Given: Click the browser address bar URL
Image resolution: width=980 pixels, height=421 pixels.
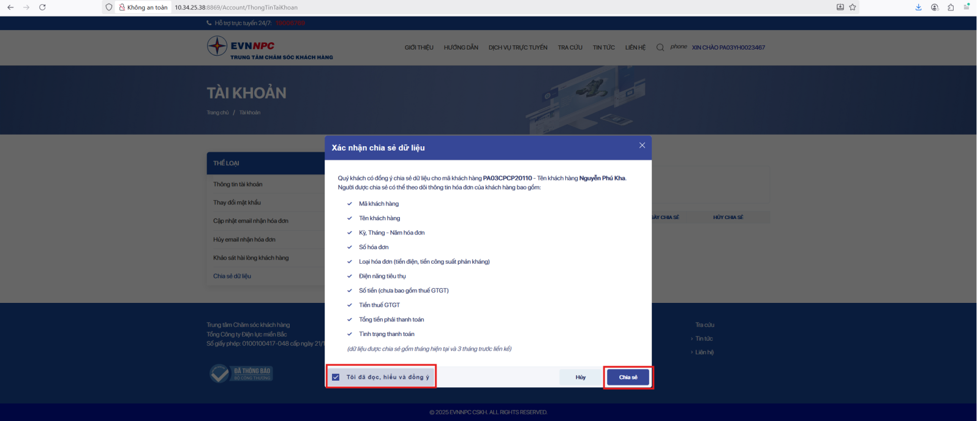Looking at the screenshot, I should (x=236, y=7).
